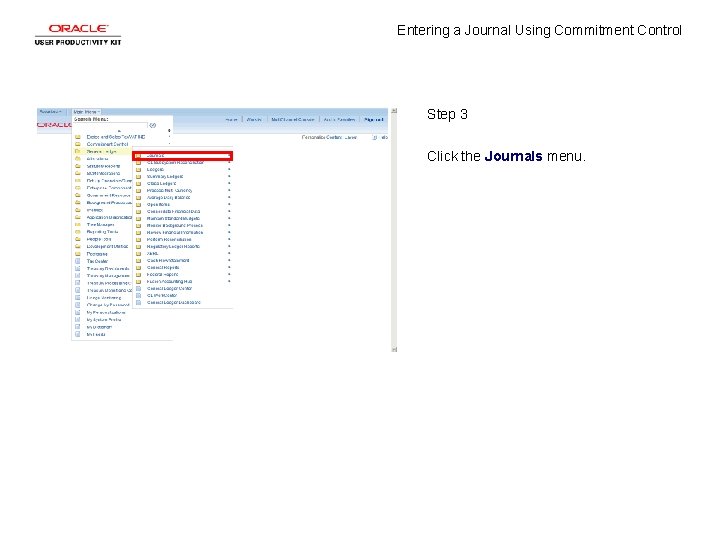Click the General Ledger Center page icon
Screen dimensions: 720x540
[x=138, y=288]
